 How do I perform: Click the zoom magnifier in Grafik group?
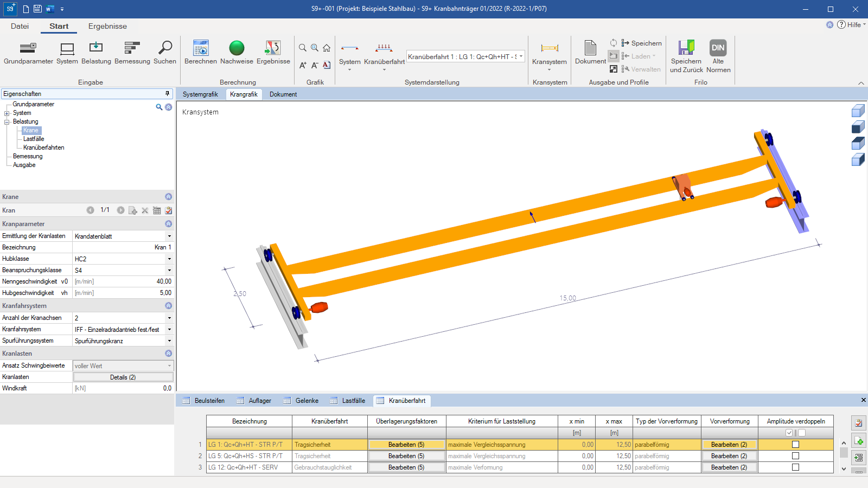[x=303, y=48]
